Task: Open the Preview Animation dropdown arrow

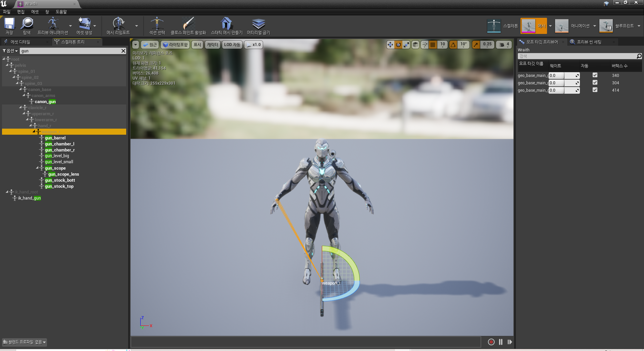Action: tap(70, 26)
